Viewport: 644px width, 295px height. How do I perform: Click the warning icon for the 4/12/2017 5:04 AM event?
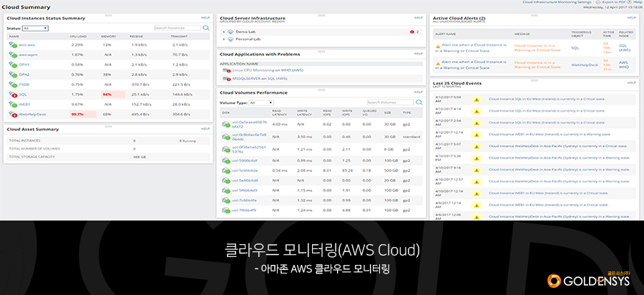(476, 99)
